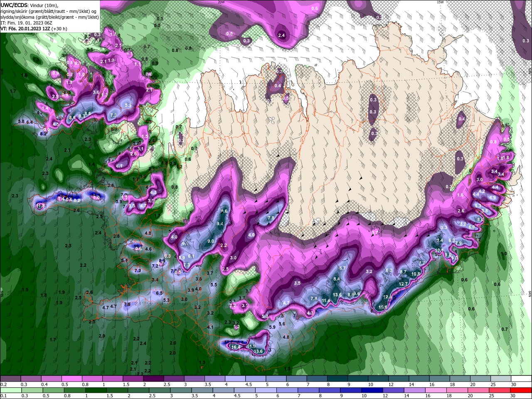Image resolution: width=532 pixels, height=399 pixels.
Task: Select the '11.4' value on the map
Action: click(326, 300)
